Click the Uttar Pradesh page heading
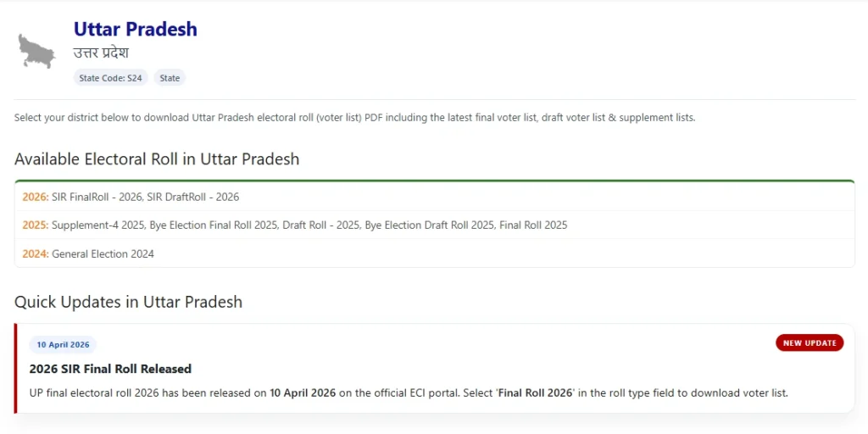Screen dimensions: 868x434 pos(135,29)
